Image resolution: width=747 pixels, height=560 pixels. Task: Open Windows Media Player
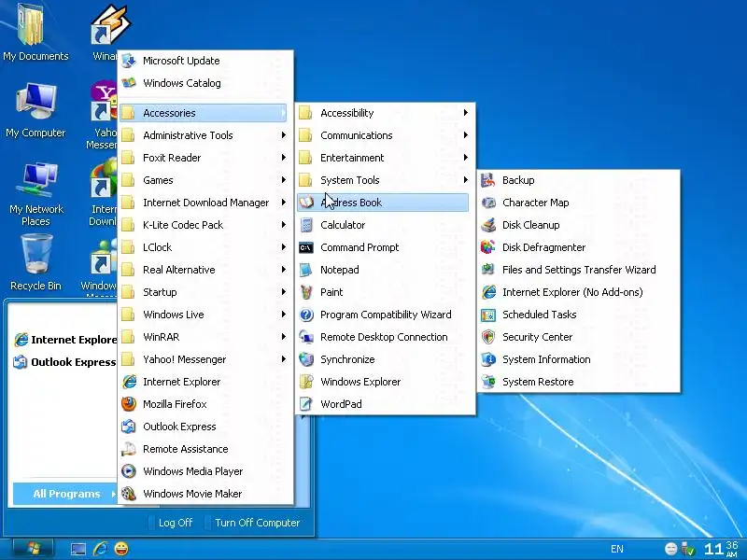204,471
